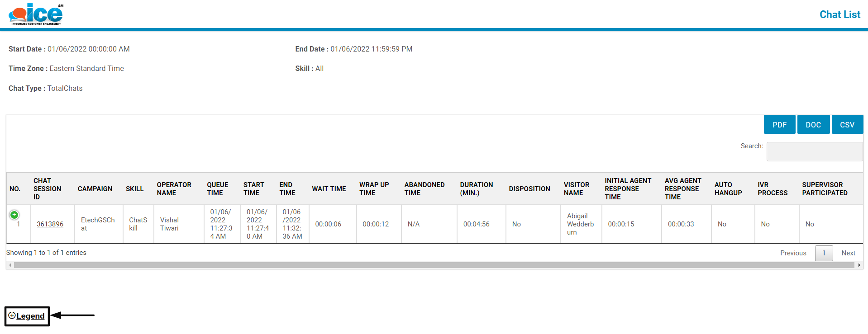Click the horizontal scrollbar left arrow

(10, 265)
